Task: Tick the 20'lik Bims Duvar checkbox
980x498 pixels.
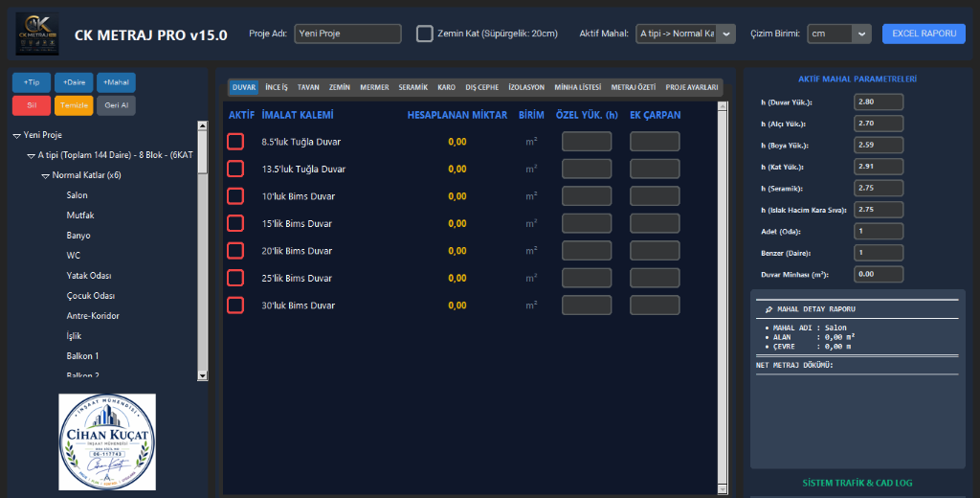Action: pos(235,251)
